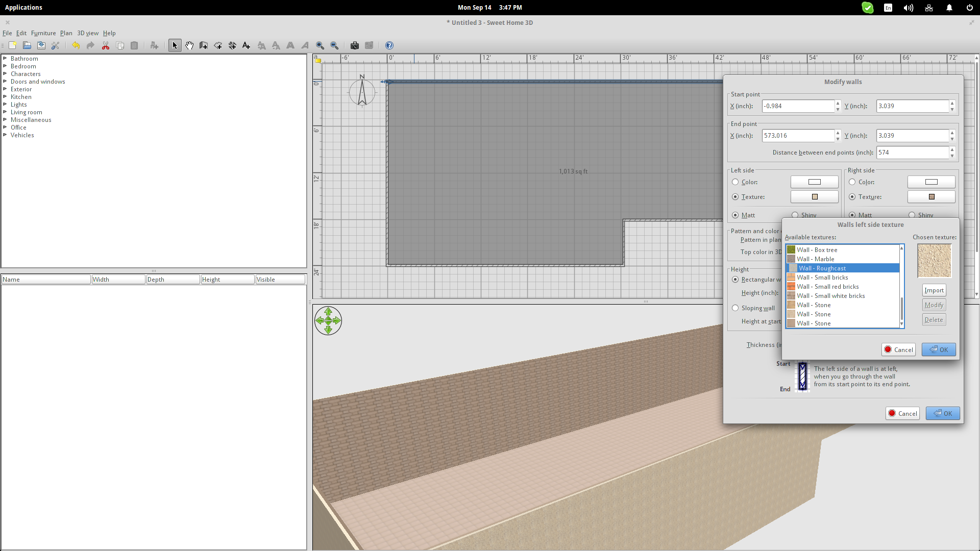Viewport: 980px width, 551px height.
Task: Click the volume icon in system tray
Action: click(x=909, y=8)
